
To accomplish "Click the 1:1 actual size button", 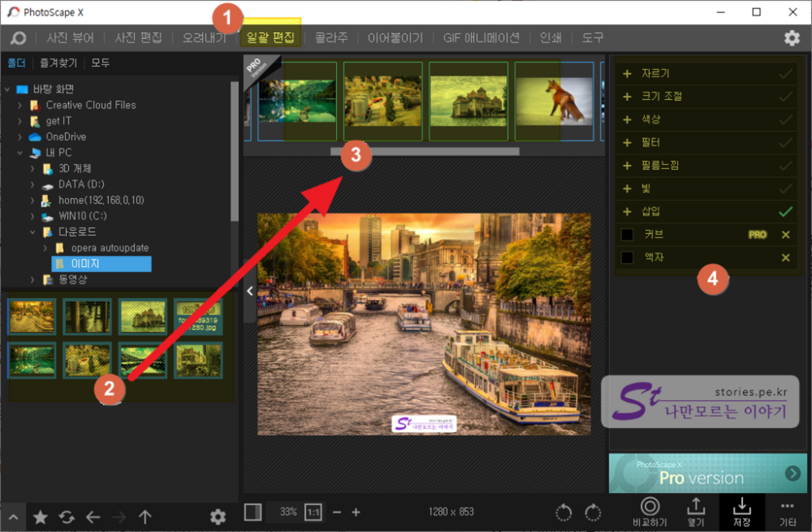I will coord(313,512).
